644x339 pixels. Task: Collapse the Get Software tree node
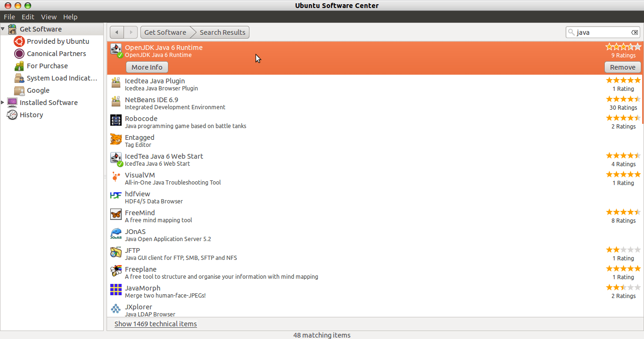[x=3, y=29]
